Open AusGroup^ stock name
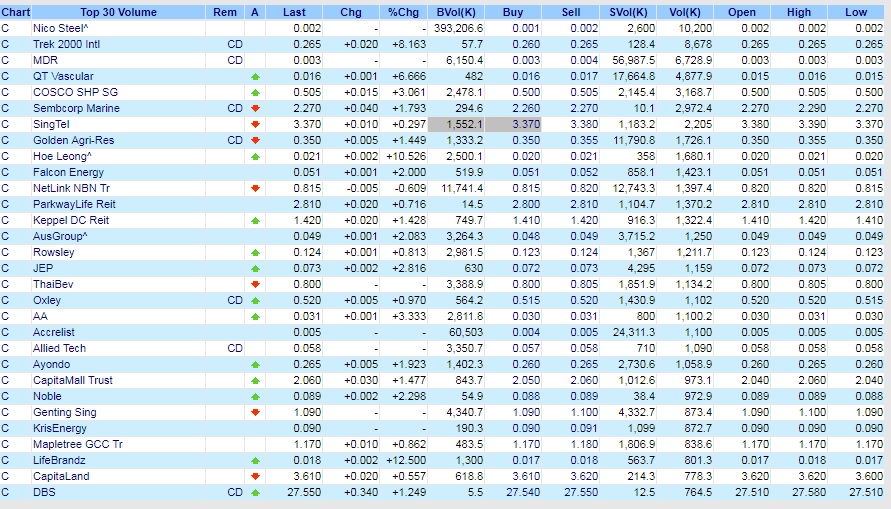Viewport: 891px width, 509px height. [x=60, y=236]
